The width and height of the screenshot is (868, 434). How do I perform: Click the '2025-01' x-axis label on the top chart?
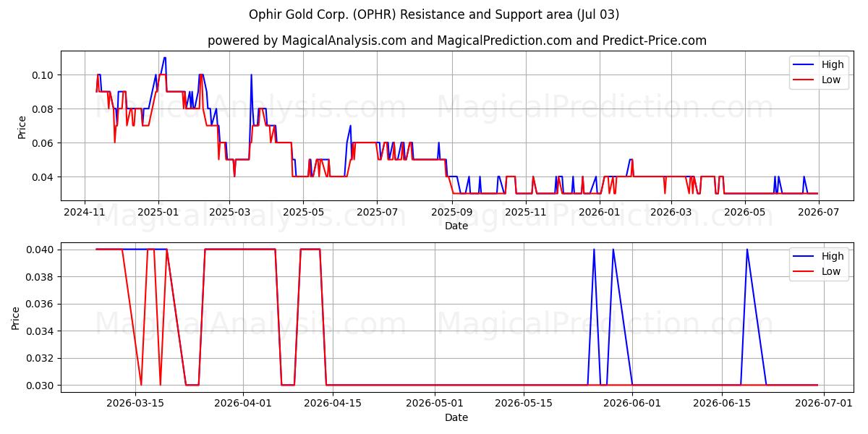pos(158,212)
